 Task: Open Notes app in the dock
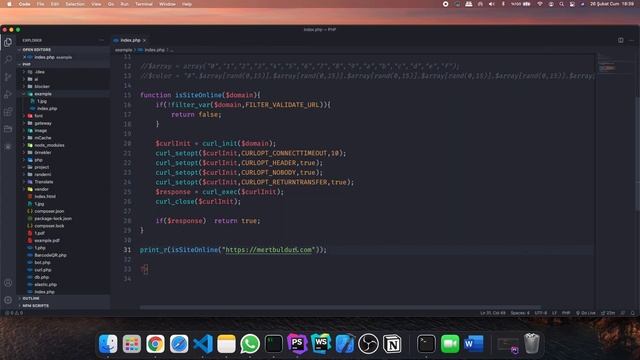pyautogui.click(x=227, y=344)
